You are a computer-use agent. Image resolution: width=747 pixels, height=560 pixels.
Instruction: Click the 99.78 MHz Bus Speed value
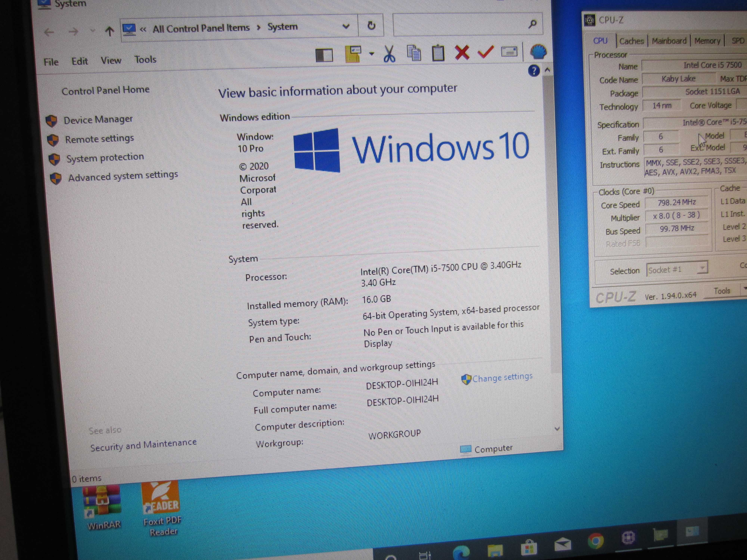[x=677, y=228]
